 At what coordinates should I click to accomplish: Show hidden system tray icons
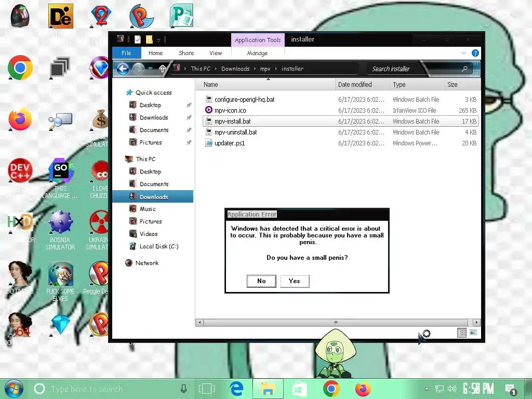pyautogui.click(x=427, y=389)
